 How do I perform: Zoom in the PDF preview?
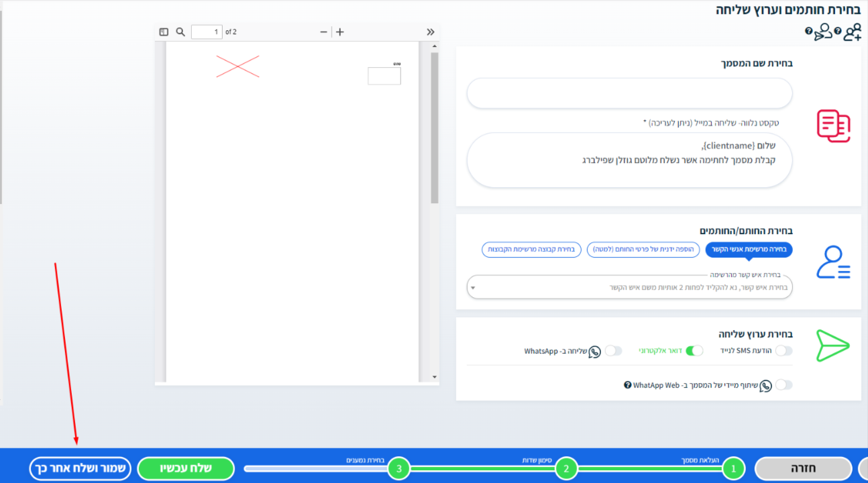tap(340, 32)
